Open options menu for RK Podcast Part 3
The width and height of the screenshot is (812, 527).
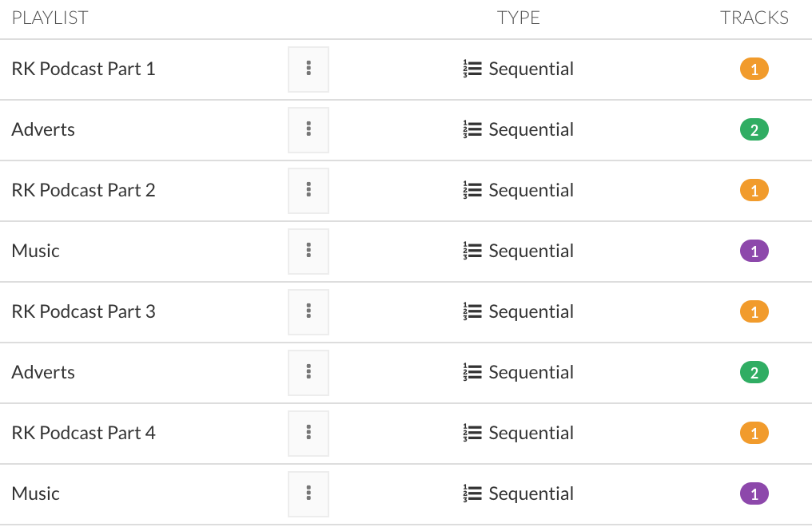[x=308, y=312]
